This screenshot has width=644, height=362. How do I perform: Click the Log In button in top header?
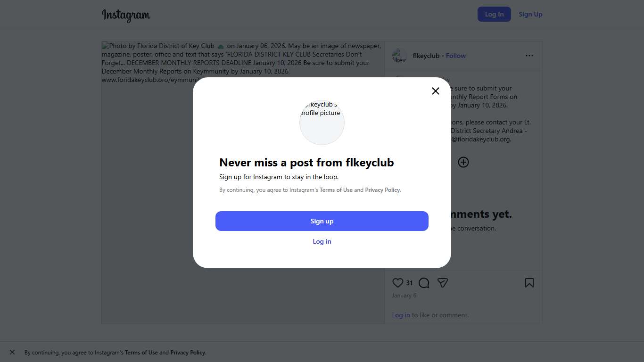coord(494,14)
